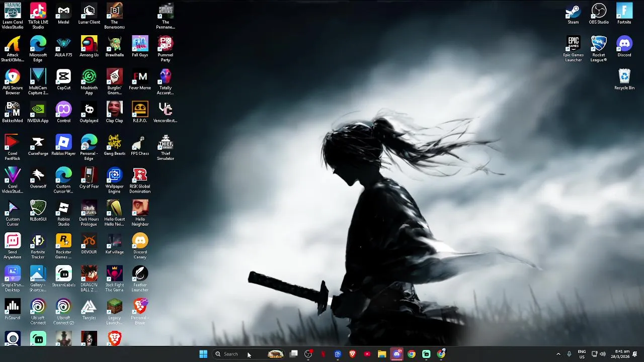Click the Overwolf desktop shortcut

click(38, 178)
